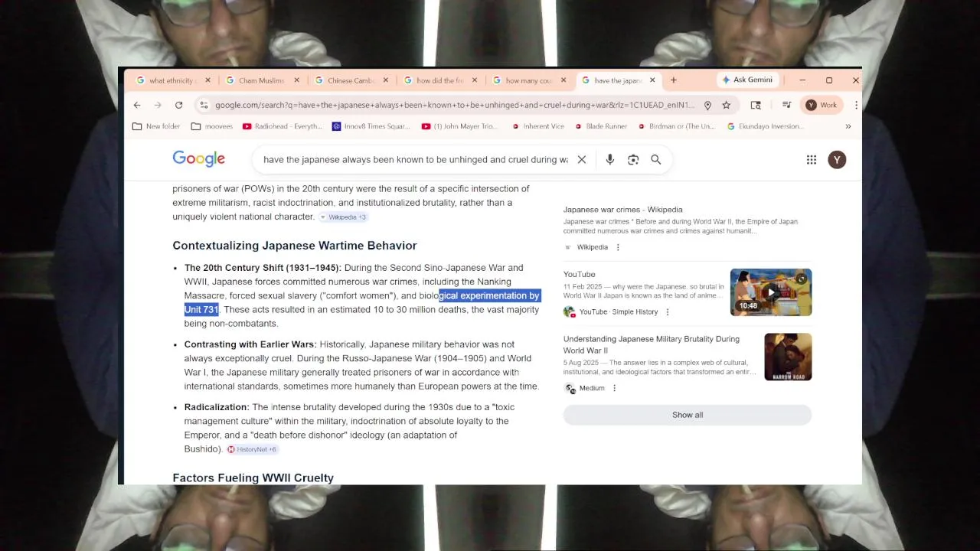The width and height of the screenshot is (980, 551).
Task: Start voice search with the microphone
Action: click(x=610, y=159)
